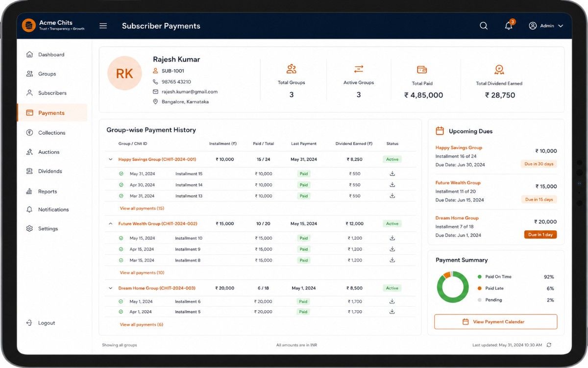The height and width of the screenshot is (368, 588).
Task: Click the Logout icon
Action: pyautogui.click(x=29, y=323)
